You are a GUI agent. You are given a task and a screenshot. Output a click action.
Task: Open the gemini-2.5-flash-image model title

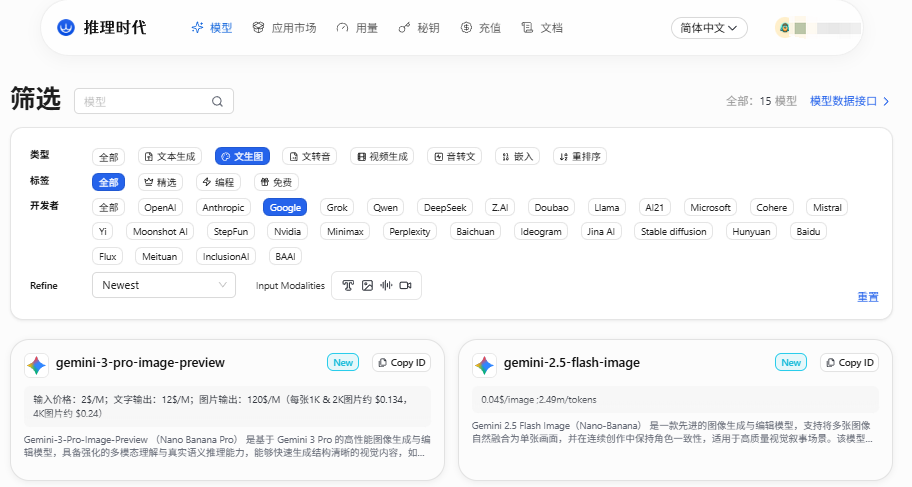point(572,362)
